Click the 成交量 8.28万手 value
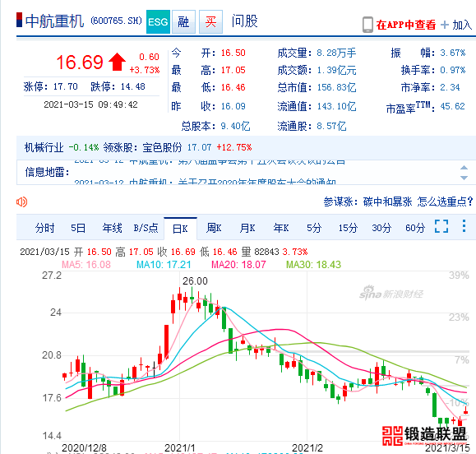 click(336, 53)
